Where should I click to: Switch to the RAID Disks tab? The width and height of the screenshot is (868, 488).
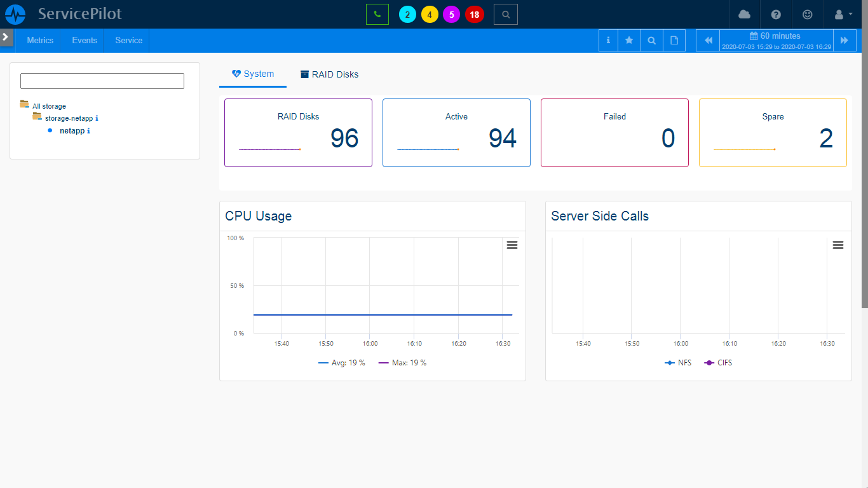tap(329, 74)
